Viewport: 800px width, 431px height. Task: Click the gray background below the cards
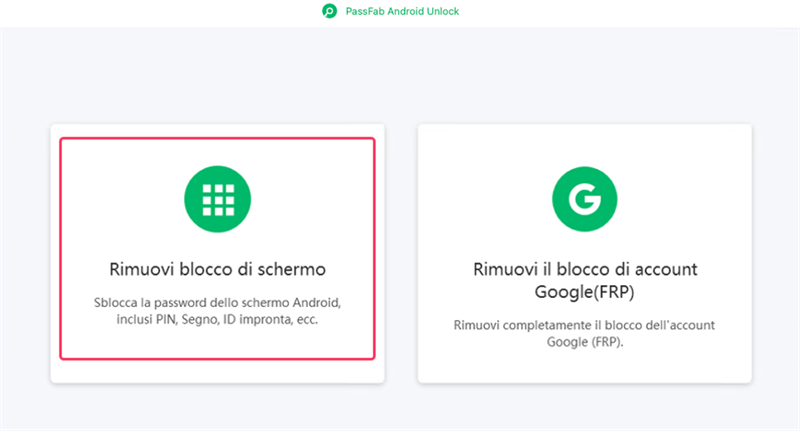click(400, 408)
